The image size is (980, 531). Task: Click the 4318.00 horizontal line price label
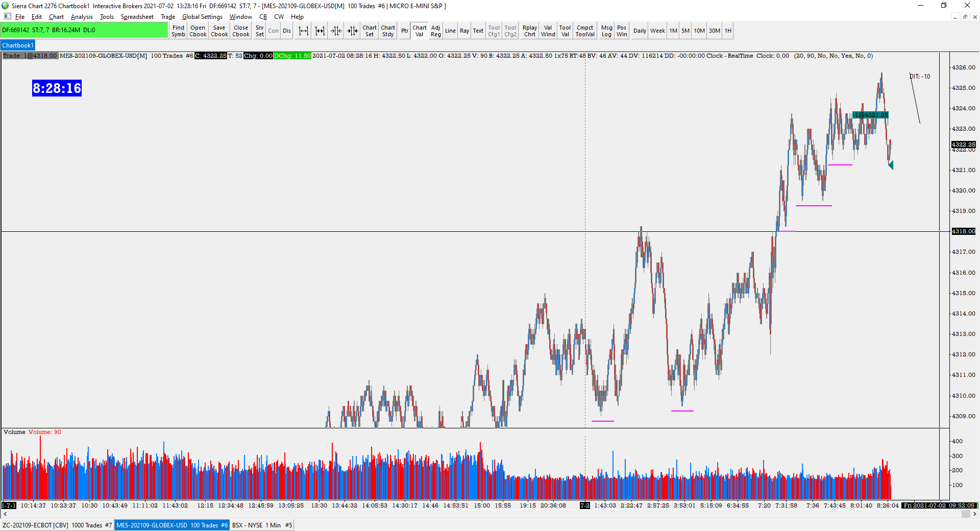tap(964, 231)
